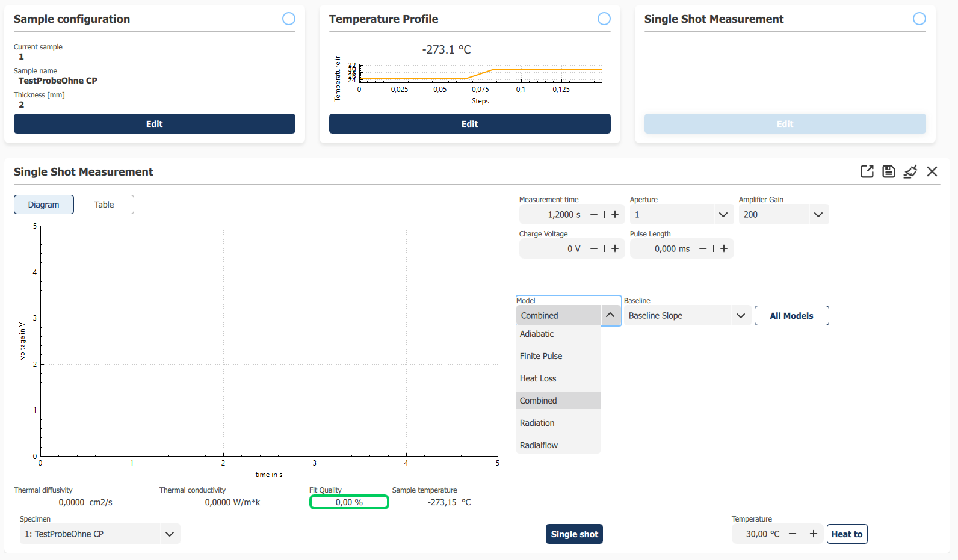Viewport: 958px width, 560px height.
Task: Open the Aperture dropdown
Action: [x=723, y=214]
